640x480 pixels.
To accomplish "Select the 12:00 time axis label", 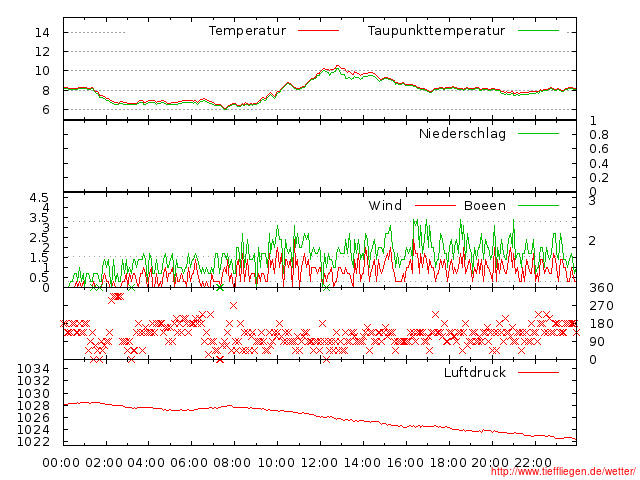I will (319, 463).
